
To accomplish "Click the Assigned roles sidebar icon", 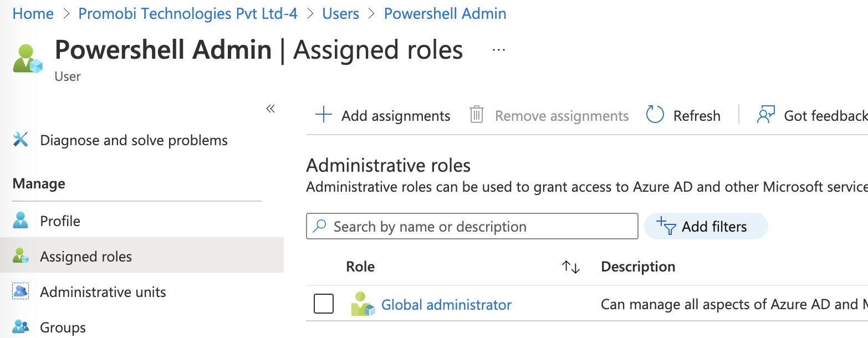I will point(21,256).
